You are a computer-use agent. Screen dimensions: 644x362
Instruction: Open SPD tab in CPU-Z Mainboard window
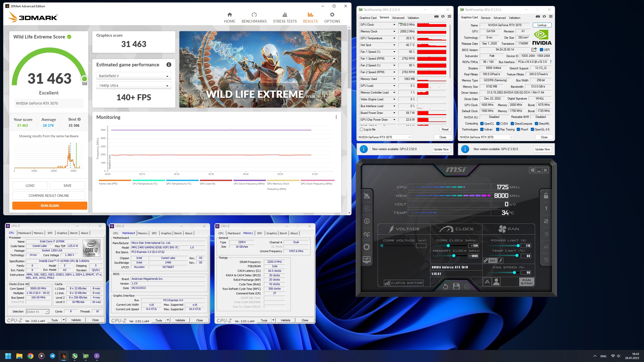[154, 233]
